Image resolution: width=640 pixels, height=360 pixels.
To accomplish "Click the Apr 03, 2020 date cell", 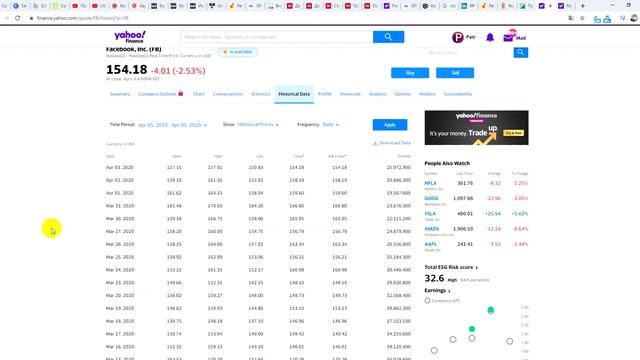I will [120, 167].
